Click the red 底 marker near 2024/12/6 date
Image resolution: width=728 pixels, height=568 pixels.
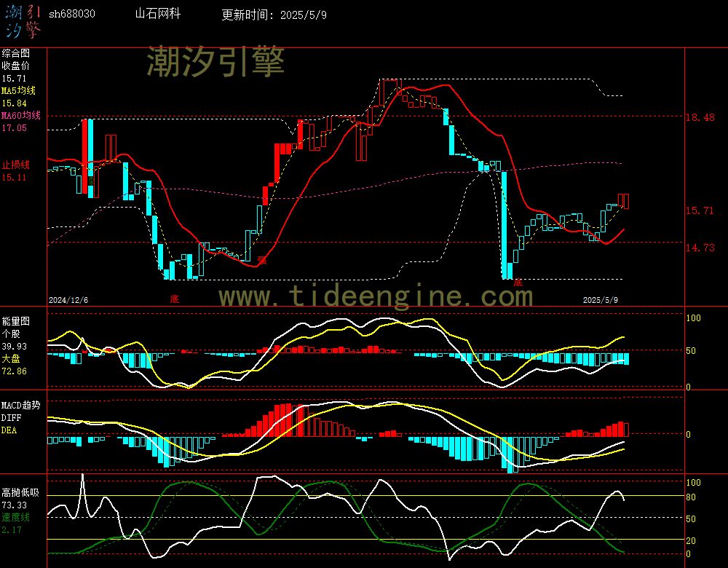pyautogui.click(x=174, y=299)
